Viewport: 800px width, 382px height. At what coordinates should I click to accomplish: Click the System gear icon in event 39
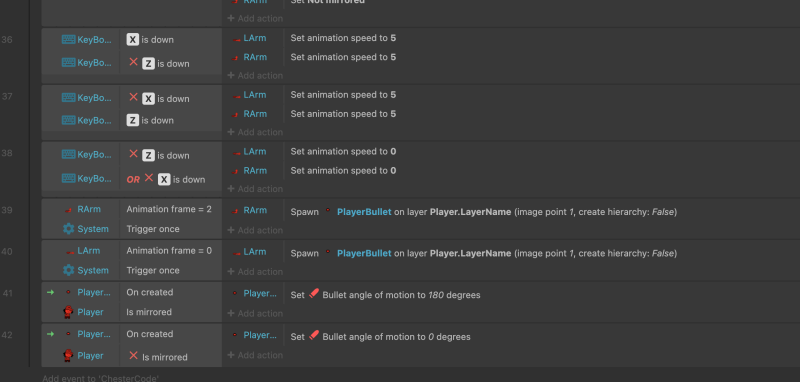click(68, 229)
